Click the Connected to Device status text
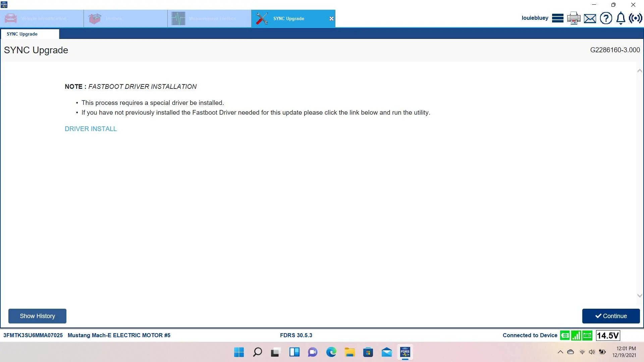Viewport: 644px width, 362px height. click(530, 336)
